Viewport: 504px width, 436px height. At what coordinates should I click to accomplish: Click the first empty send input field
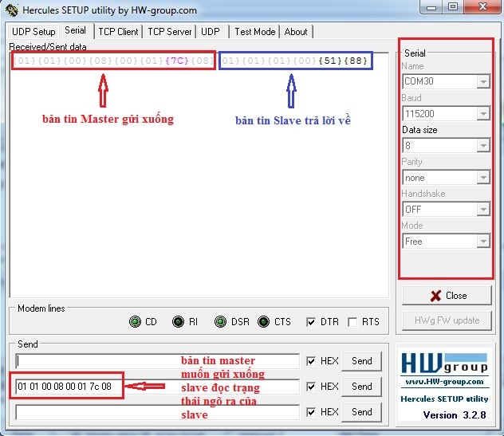tap(158, 361)
